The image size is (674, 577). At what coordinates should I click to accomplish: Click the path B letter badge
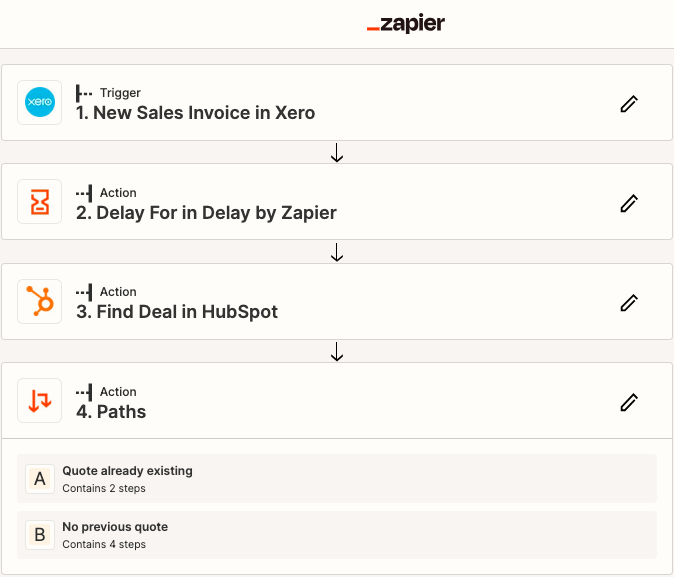40,535
